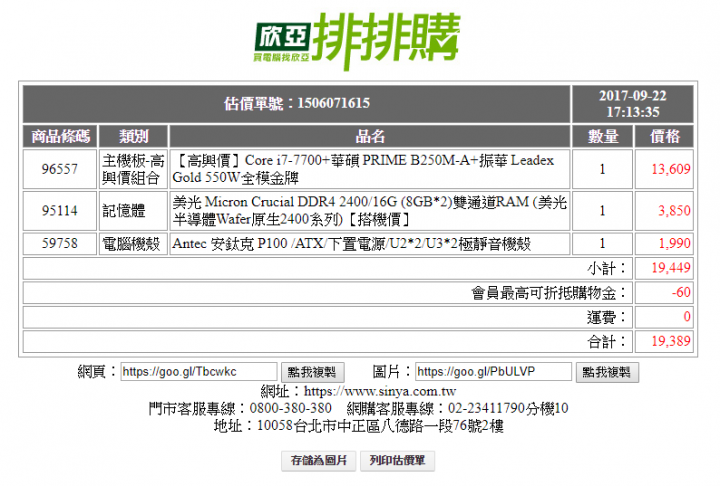Click the date 2017-09-22 17:13:35
Viewport: 720px width, 486px height.
coord(633,104)
